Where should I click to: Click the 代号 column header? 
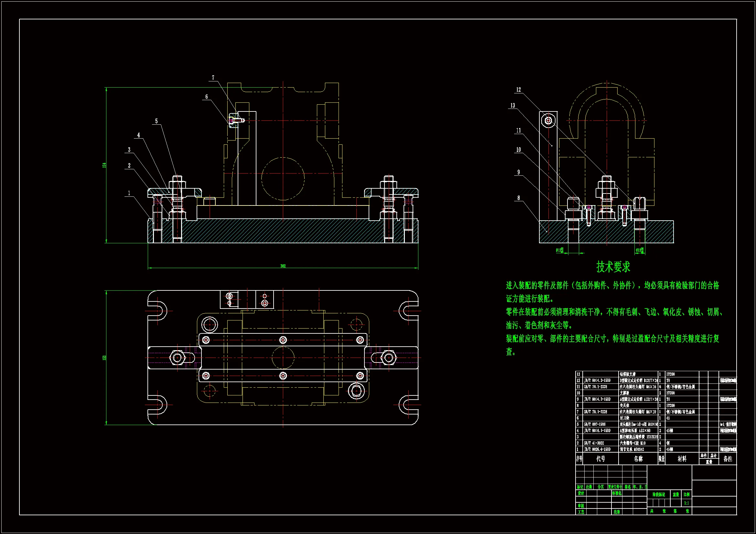tap(600, 459)
